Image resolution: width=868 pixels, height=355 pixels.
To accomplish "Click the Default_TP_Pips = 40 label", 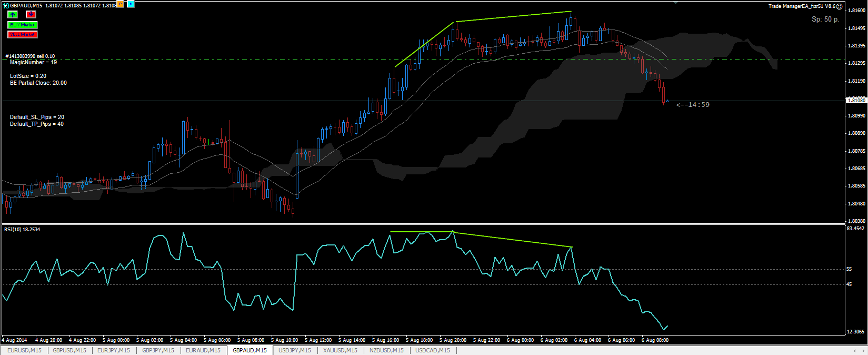I will coord(37,124).
